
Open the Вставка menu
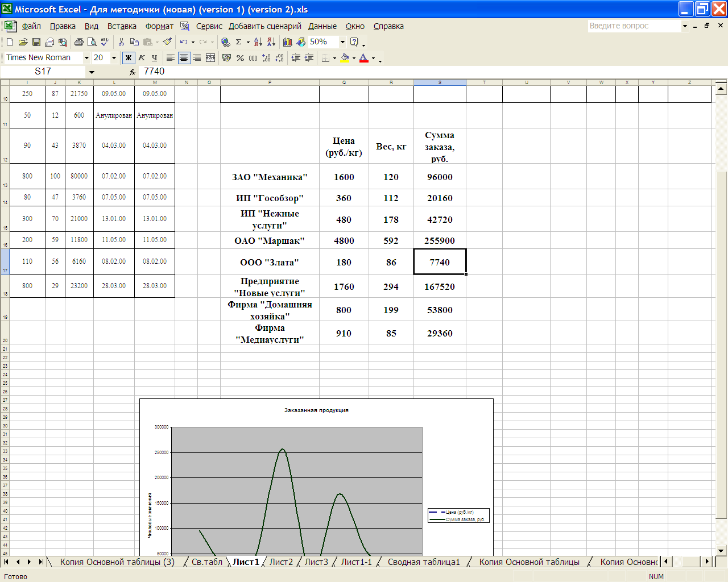coord(122,26)
